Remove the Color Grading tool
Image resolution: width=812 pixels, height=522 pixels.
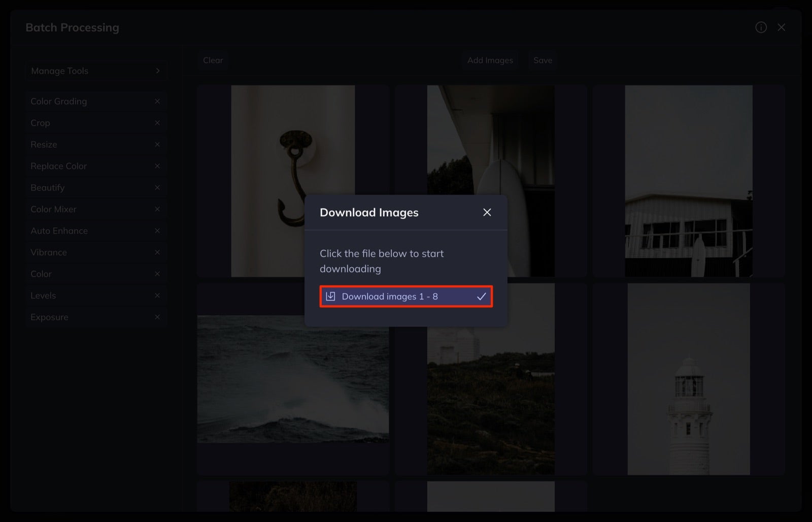(x=157, y=101)
